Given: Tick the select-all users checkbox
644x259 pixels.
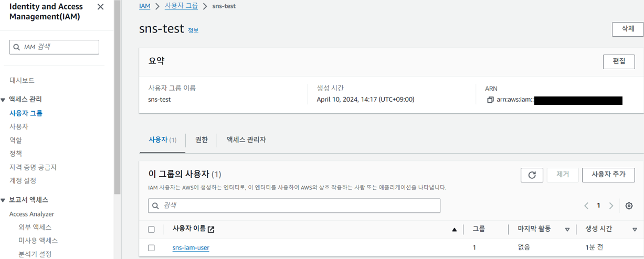Looking at the screenshot, I should pyautogui.click(x=152, y=230).
